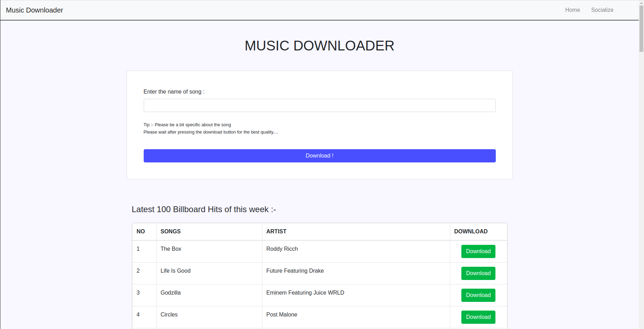
Task: Click the song name input field
Action: (x=319, y=105)
